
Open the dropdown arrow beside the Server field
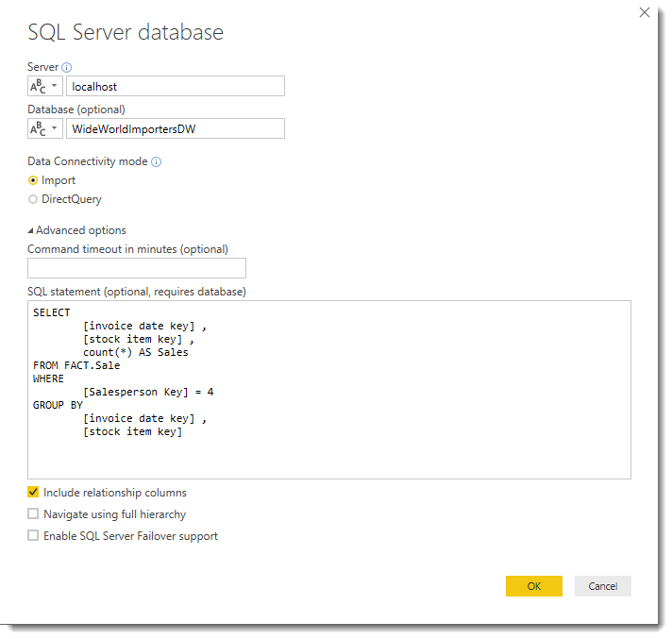[x=54, y=87]
